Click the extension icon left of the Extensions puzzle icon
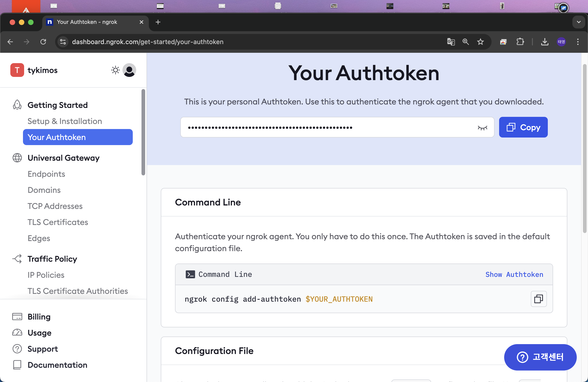Screen dimensions: 588x382 pyautogui.click(x=503, y=42)
